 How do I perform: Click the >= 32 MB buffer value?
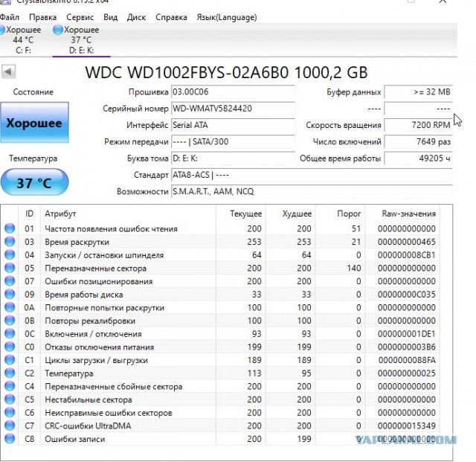[x=418, y=92]
